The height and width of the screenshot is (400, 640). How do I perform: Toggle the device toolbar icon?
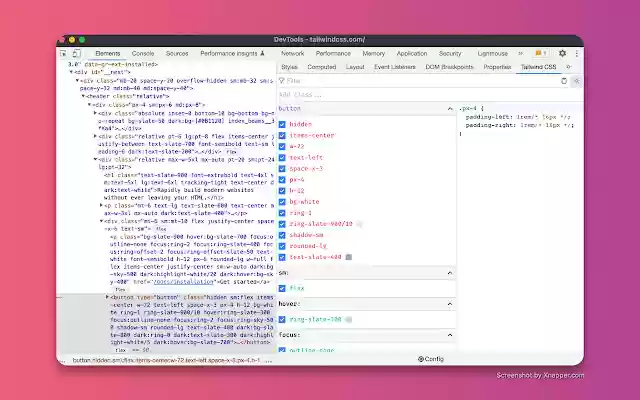(x=76, y=53)
